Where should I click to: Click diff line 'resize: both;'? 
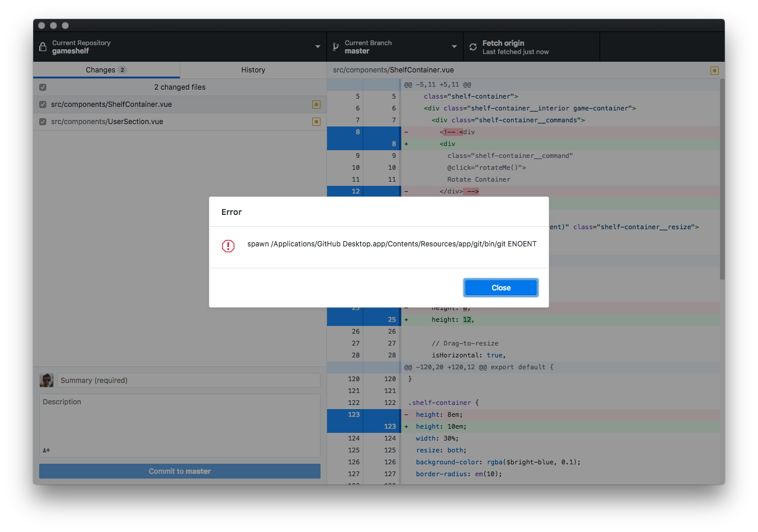tap(441, 450)
